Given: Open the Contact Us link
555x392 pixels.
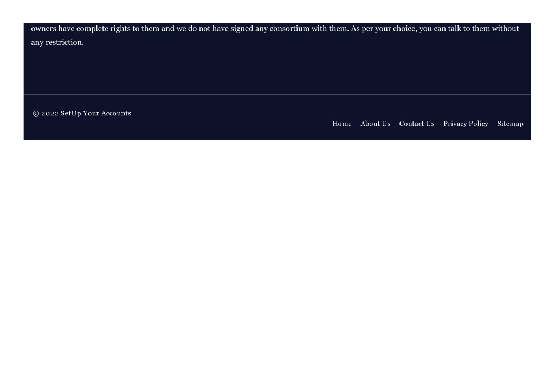Looking at the screenshot, I should 417,124.
